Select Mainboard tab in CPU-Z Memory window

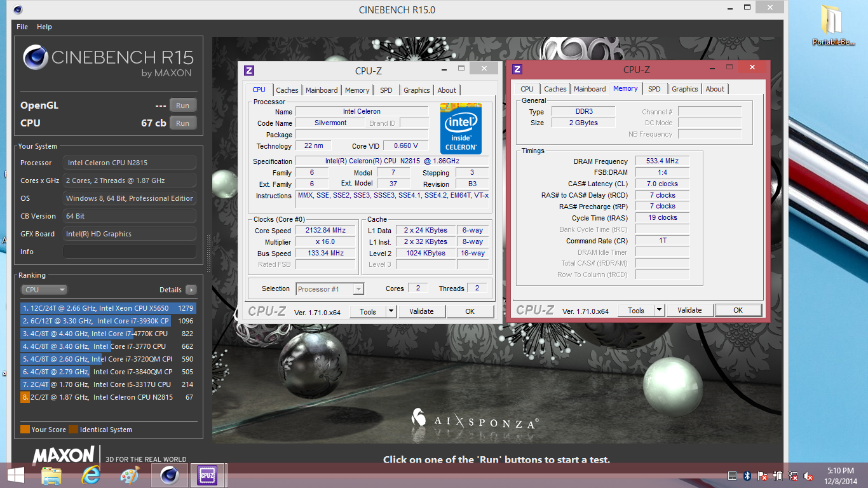pos(590,89)
